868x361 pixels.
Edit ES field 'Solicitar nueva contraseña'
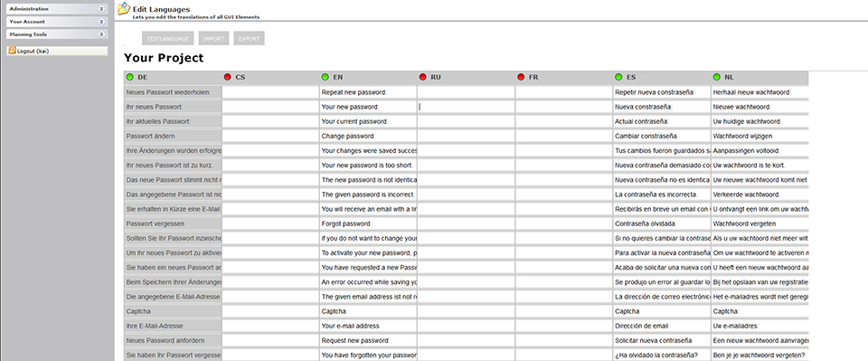[662, 340]
